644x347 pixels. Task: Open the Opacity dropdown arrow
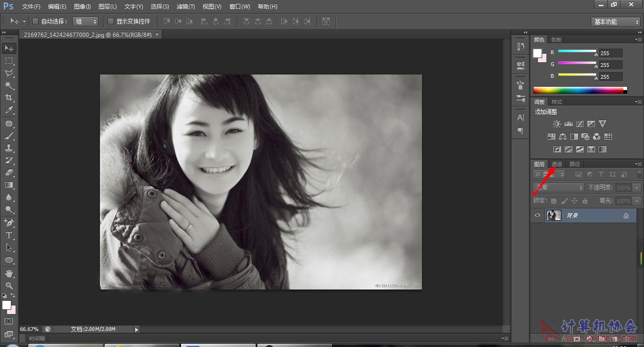pyautogui.click(x=637, y=188)
